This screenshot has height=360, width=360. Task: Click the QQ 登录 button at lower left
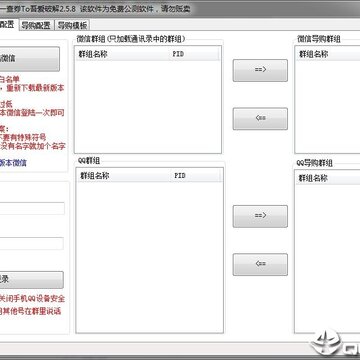click(x=31, y=280)
